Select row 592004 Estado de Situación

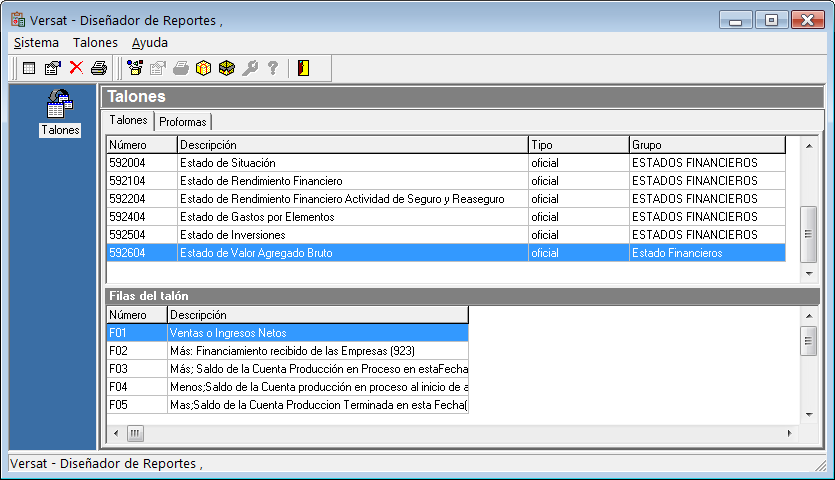click(x=446, y=163)
